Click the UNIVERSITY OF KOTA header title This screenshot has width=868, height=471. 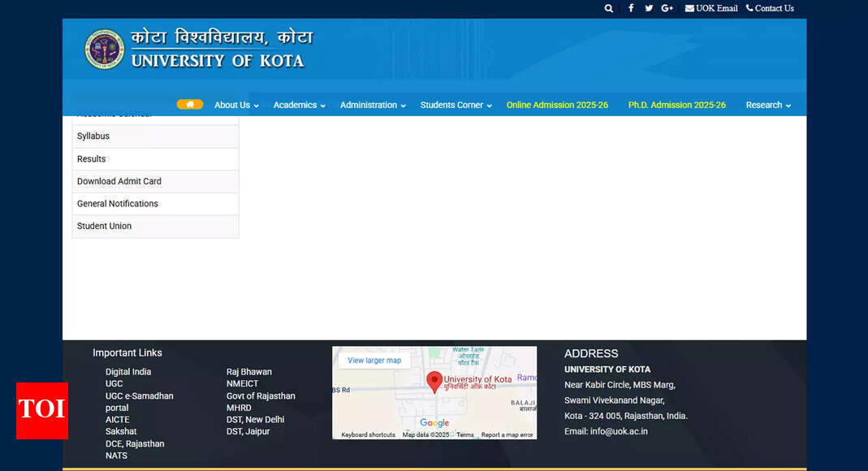click(218, 60)
